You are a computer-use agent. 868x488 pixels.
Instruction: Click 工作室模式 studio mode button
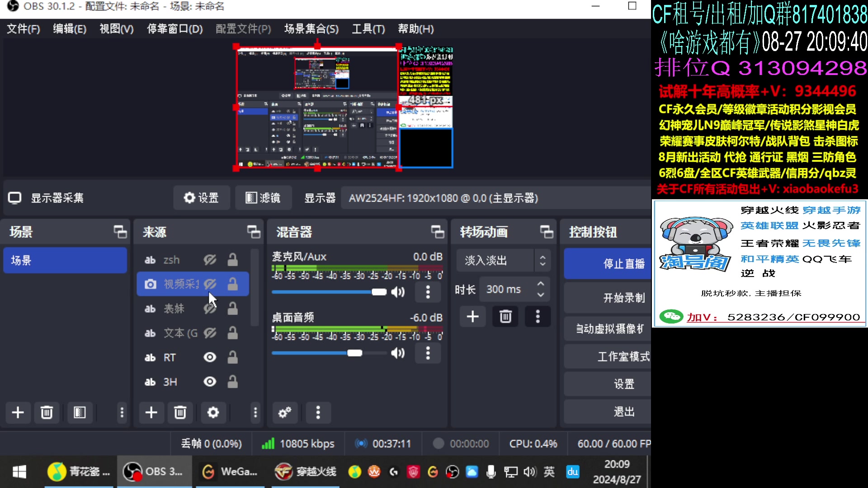608,357
